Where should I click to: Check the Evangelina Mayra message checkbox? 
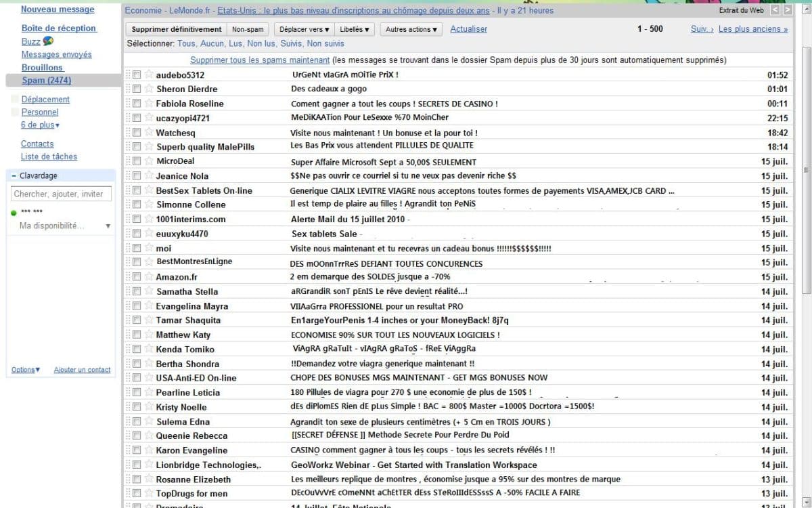[x=137, y=305]
